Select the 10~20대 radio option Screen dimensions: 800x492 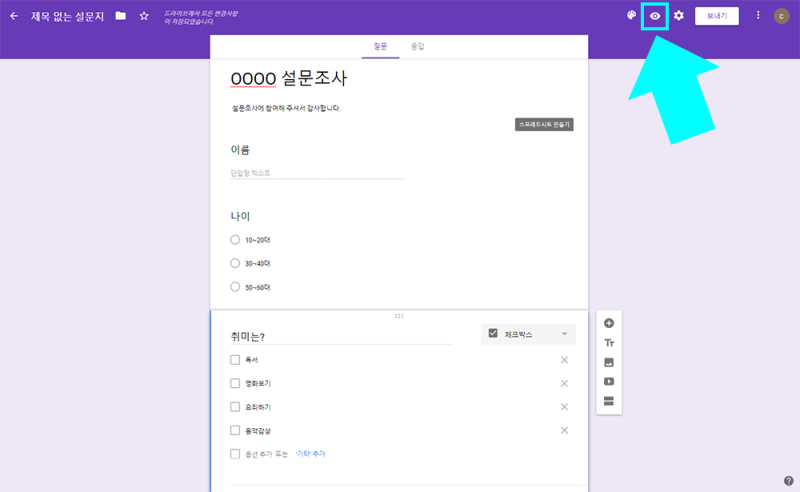pos(235,239)
